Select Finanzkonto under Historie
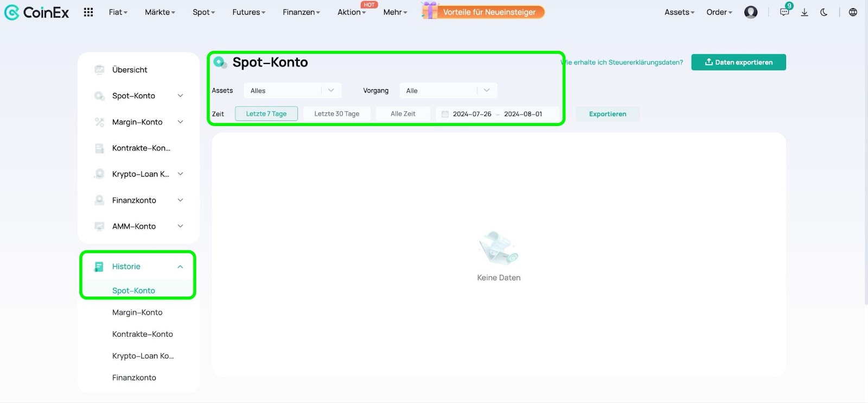Image resolution: width=868 pixels, height=403 pixels. [134, 377]
